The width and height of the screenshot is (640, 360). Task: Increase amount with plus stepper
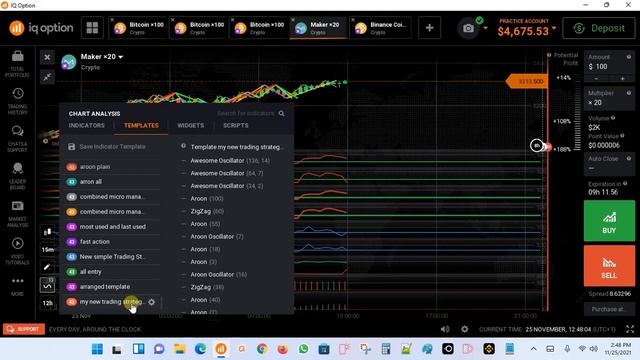(x=622, y=78)
